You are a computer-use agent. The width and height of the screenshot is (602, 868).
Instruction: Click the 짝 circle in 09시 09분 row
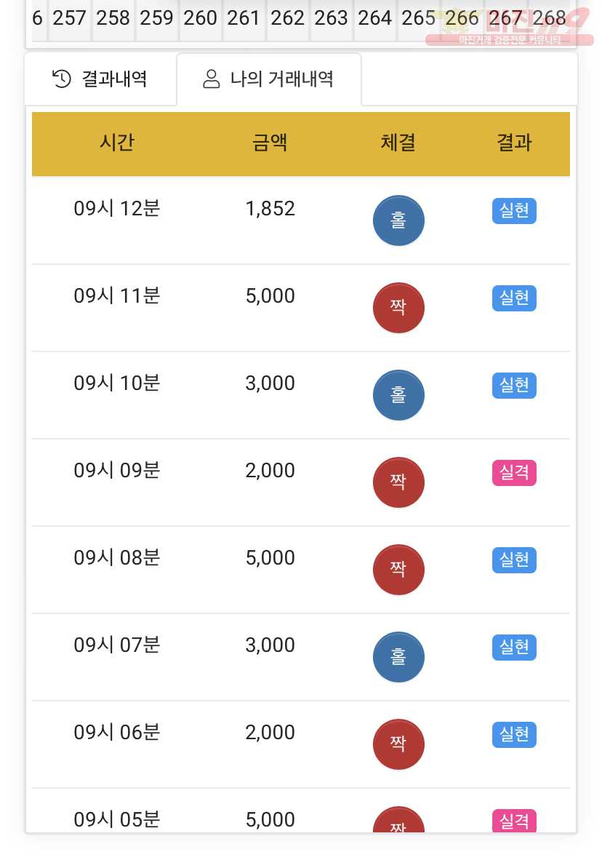coord(398,482)
